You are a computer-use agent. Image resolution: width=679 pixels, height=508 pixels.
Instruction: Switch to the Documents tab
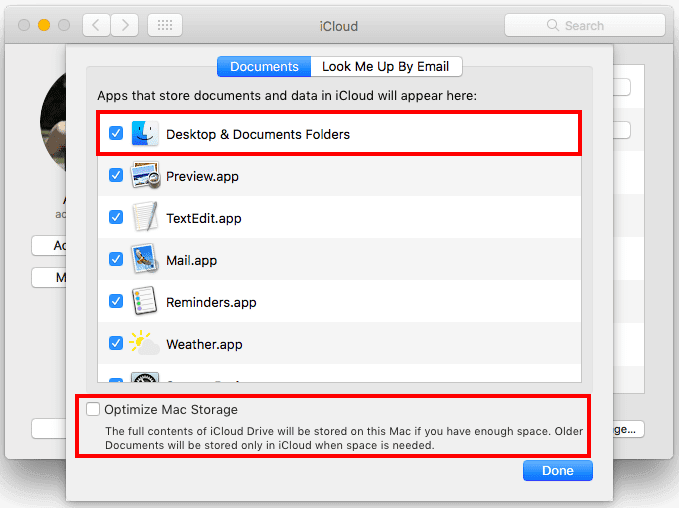tap(264, 67)
